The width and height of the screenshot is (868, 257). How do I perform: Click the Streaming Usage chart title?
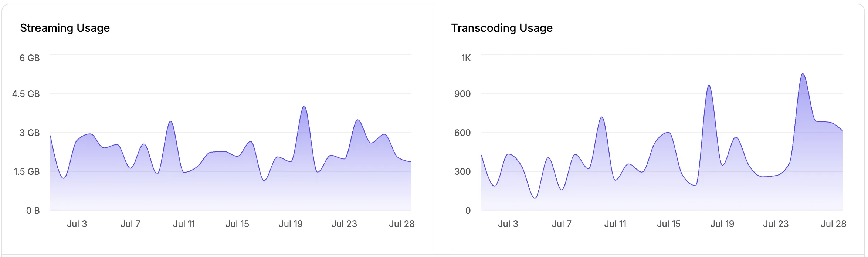(65, 28)
